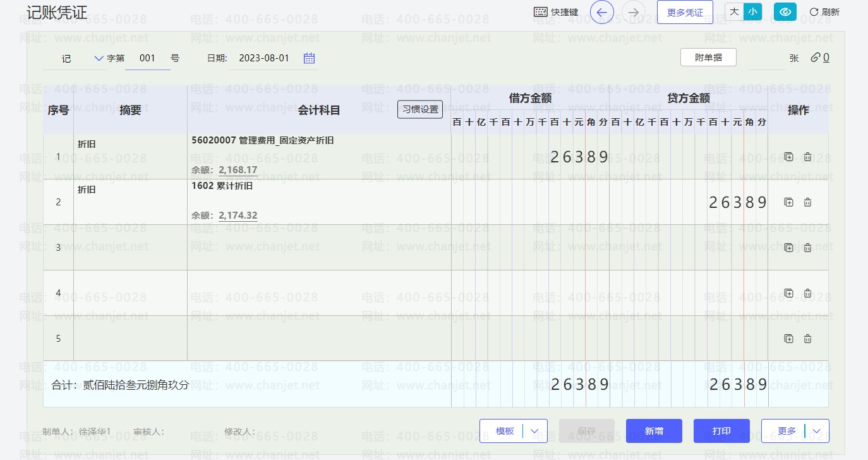The width and height of the screenshot is (868, 460).
Task: Switch to small (小) font size
Action: (752, 12)
